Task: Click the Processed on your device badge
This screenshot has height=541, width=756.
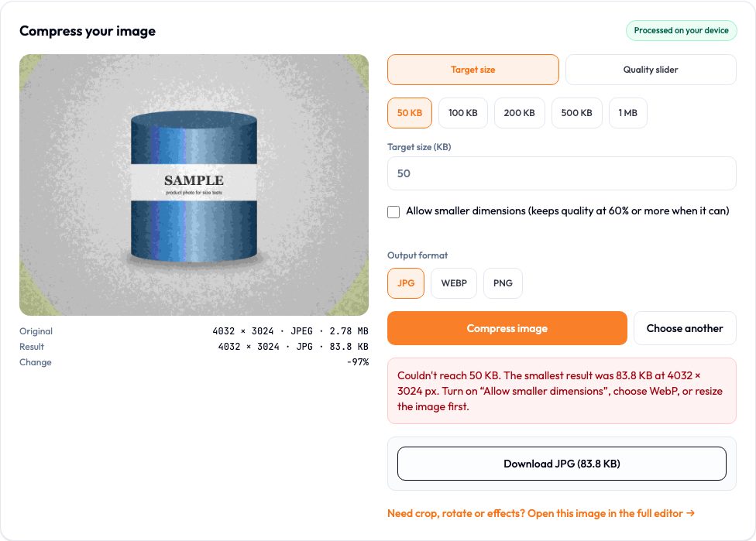Action: pos(682,30)
